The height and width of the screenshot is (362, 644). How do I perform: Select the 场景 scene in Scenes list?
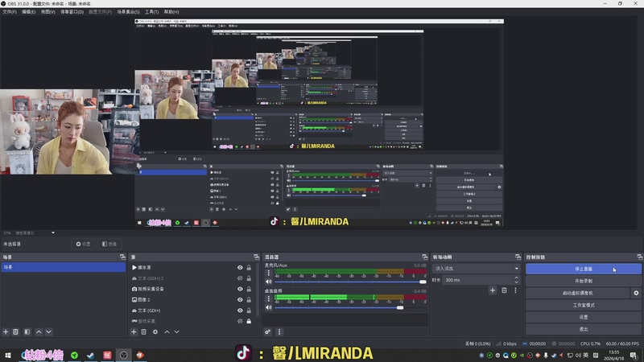coord(64,267)
